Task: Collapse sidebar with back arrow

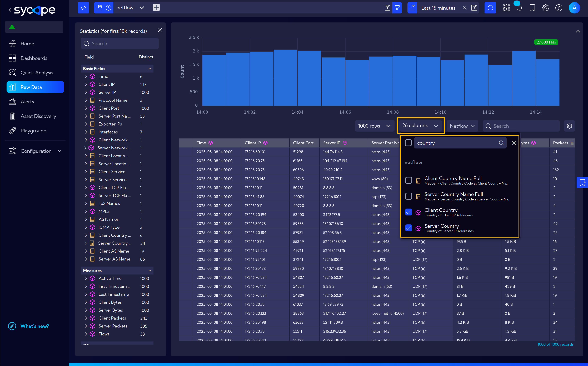Action: pyautogui.click(x=10, y=10)
